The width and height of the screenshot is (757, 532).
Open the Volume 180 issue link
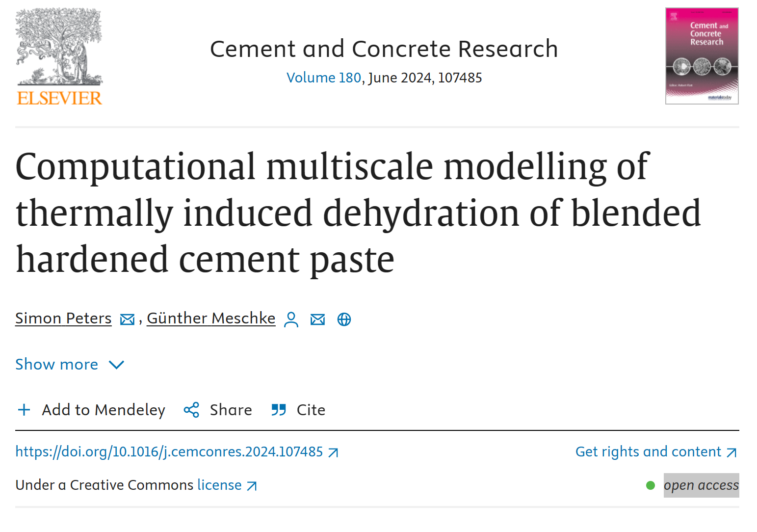324,78
